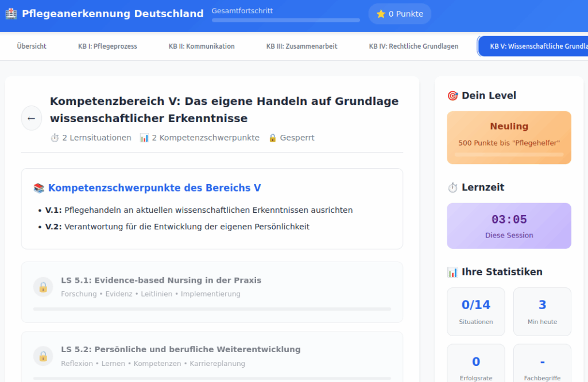
Task: Open KB IV: Rechtliche Grundlagen tab
Action: (413, 46)
